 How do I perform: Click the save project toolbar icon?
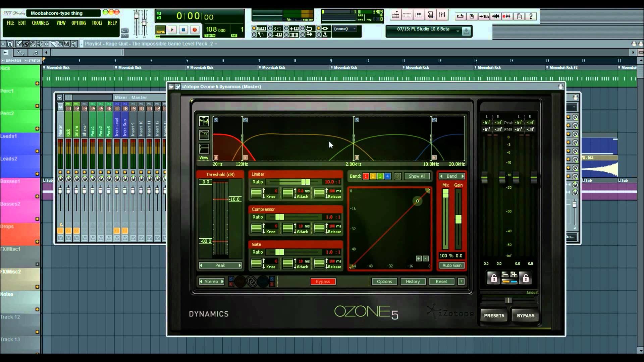click(x=472, y=16)
